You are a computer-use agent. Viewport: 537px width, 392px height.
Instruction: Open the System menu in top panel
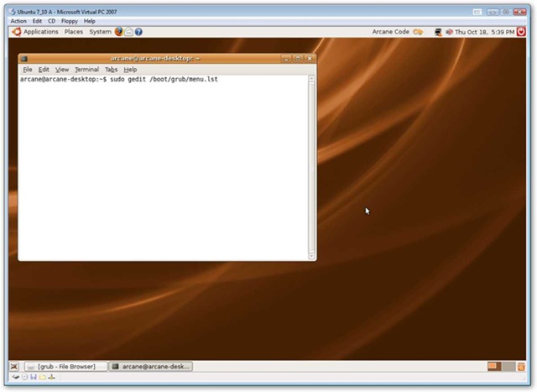[x=100, y=32]
